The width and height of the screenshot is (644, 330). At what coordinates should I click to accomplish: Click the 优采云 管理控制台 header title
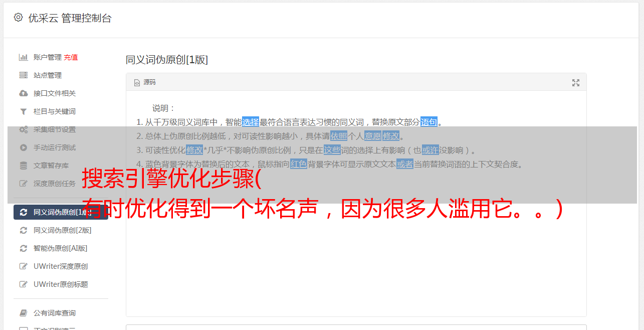[70, 18]
